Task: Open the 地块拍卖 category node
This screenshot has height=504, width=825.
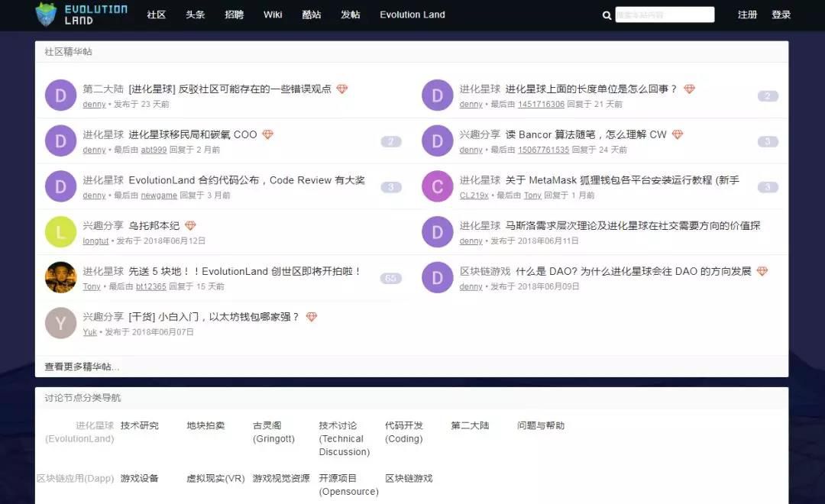Action: pos(205,425)
